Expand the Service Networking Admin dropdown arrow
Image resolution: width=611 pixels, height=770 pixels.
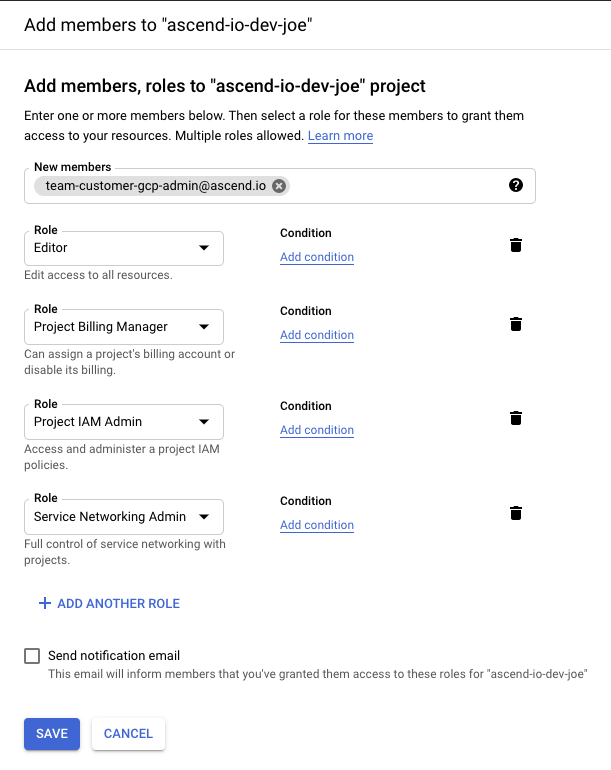pyautogui.click(x=204, y=517)
